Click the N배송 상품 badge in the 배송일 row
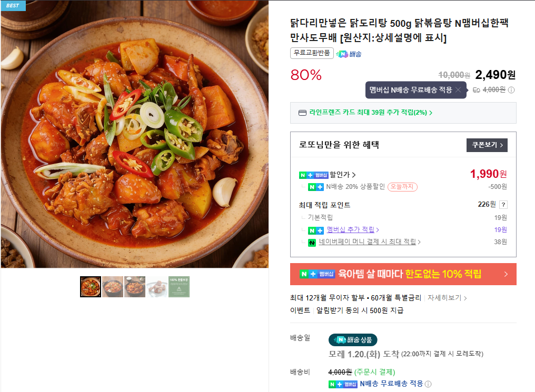The image size is (535, 392). [x=353, y=340]
